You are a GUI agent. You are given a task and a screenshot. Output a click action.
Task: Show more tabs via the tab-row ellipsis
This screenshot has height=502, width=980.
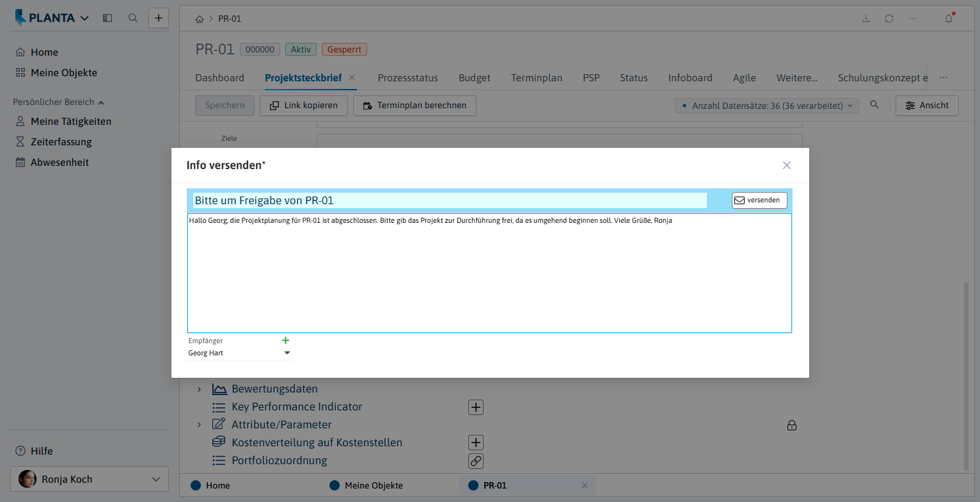coord(944,77)
